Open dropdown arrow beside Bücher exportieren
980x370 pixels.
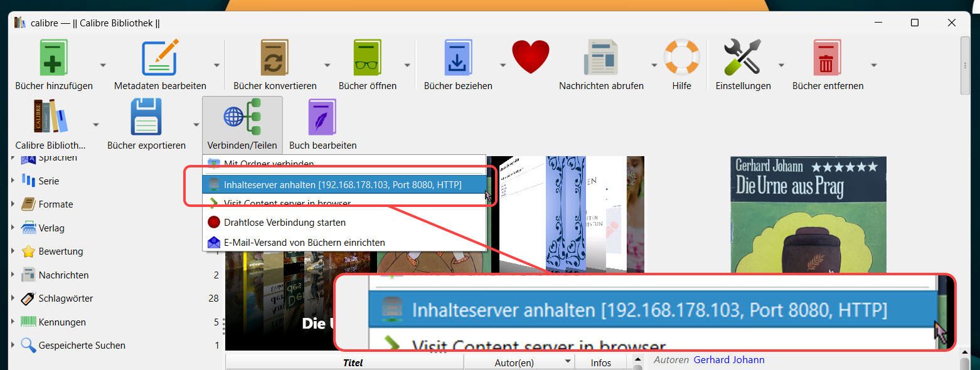196,124
